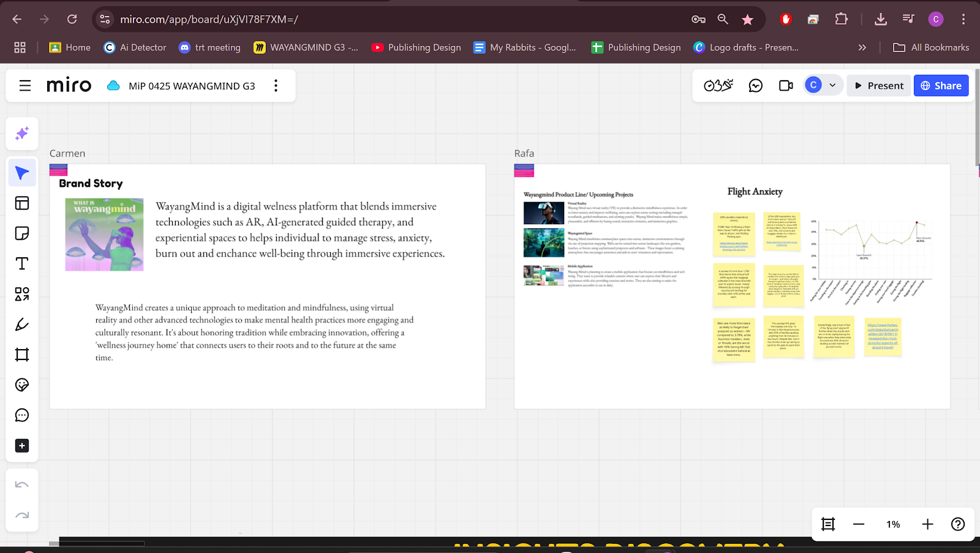
Task: Choose the Frame tool
Action: [x=22, y=355]
